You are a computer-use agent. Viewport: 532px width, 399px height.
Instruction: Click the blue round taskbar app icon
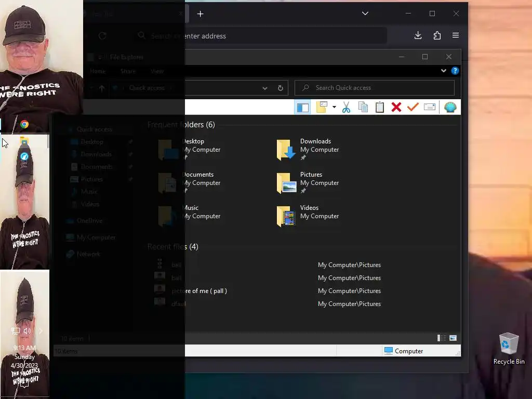point(24,156)
